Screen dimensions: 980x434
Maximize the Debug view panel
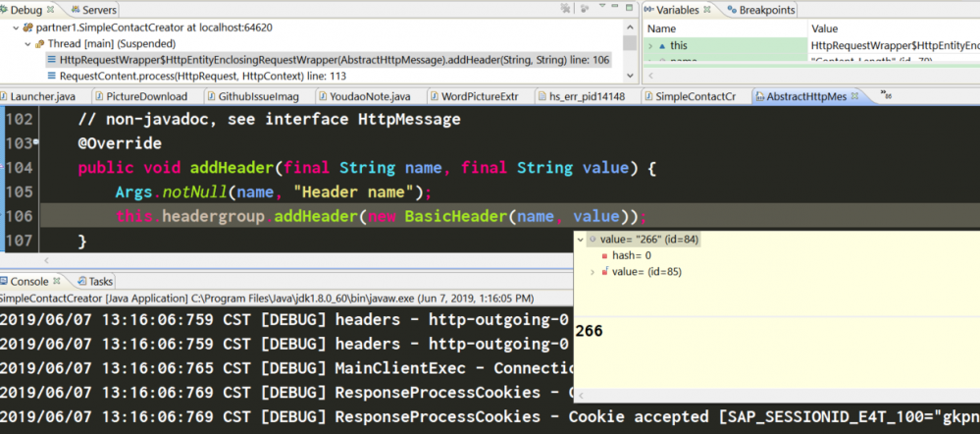point(630,7)
